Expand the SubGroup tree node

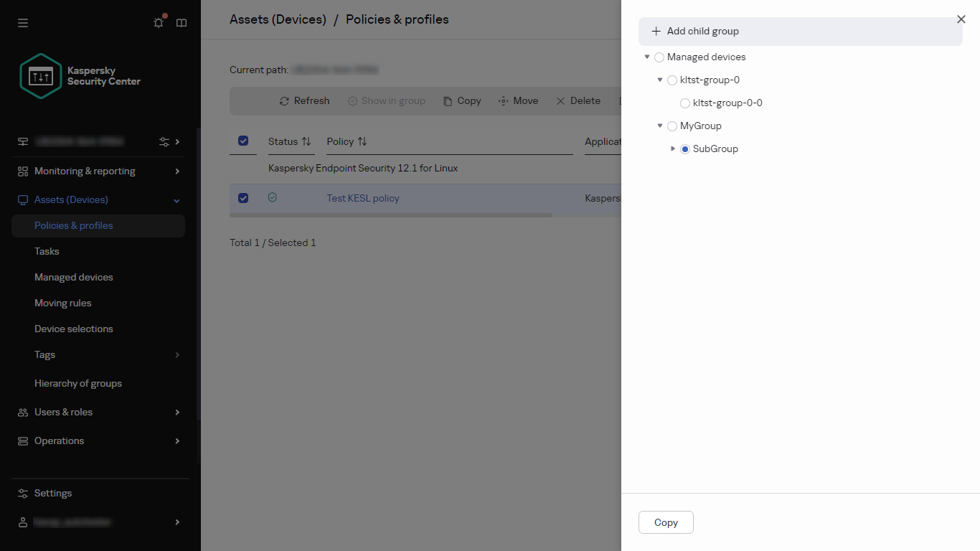click(672, 149)
